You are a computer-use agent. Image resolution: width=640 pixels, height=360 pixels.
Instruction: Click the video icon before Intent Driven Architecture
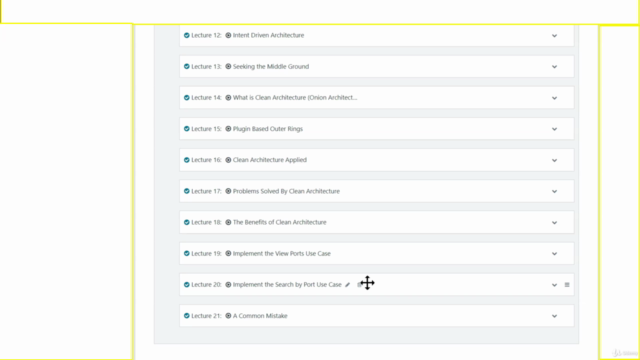(228, 36)
